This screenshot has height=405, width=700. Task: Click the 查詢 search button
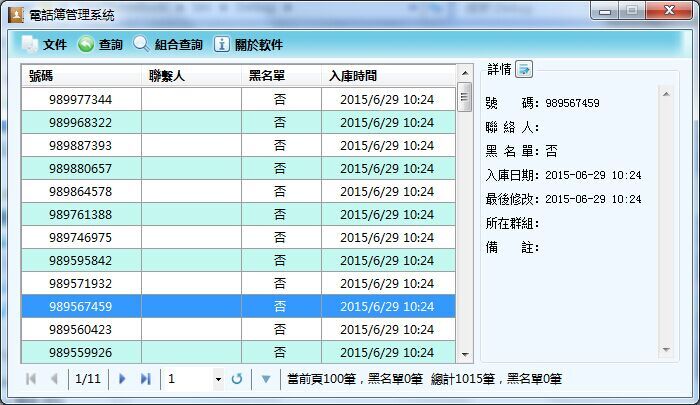point(100,45)
